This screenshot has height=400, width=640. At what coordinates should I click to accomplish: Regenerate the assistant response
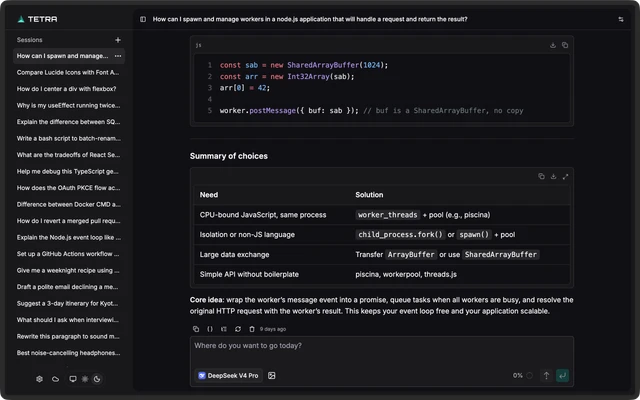coord(238,329)
